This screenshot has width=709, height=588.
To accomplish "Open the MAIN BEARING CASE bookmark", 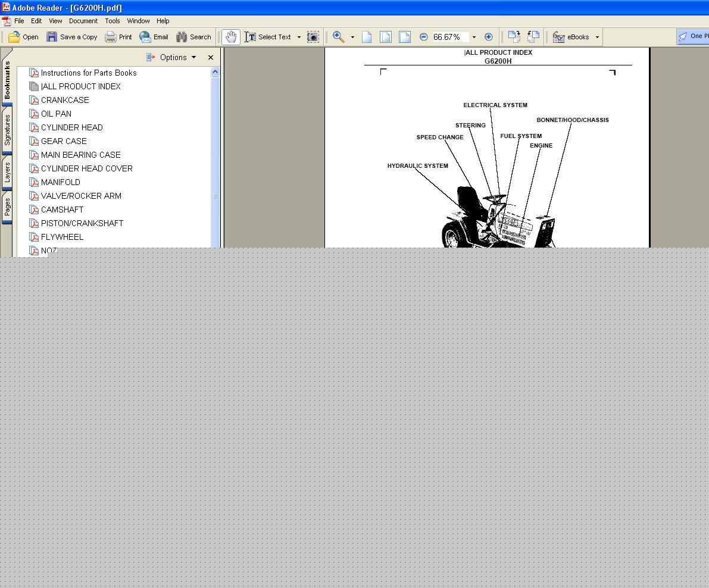I will click(80, 155).
